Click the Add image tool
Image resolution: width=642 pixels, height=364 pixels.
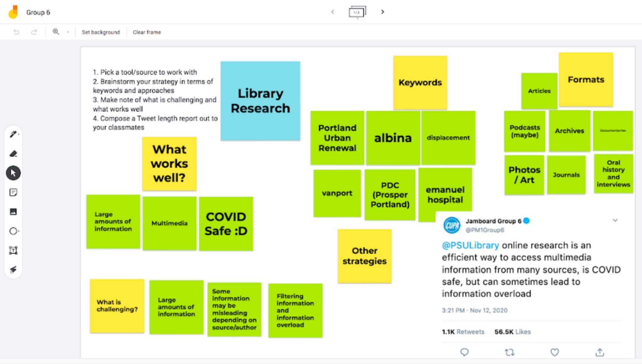coord(13,212)
